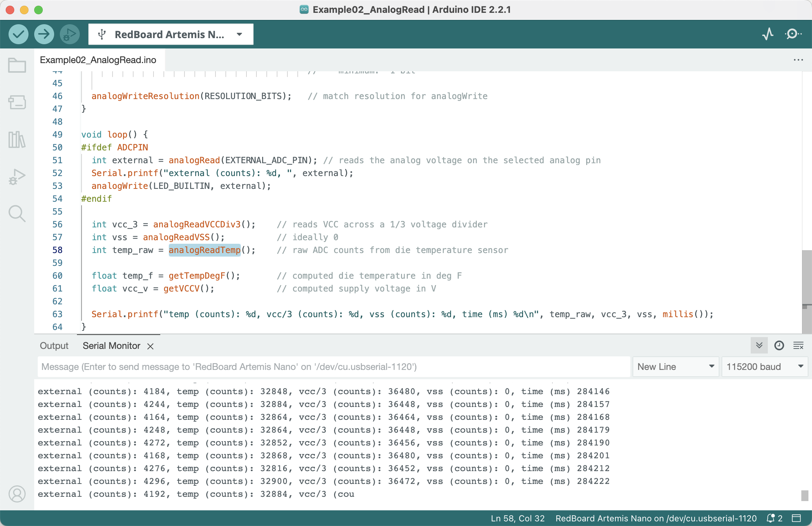The width and height of the screenshot is (812, 526).
Task: Open the Sketchbook folder sidebar icon
Action: click(x=17, y=66)
